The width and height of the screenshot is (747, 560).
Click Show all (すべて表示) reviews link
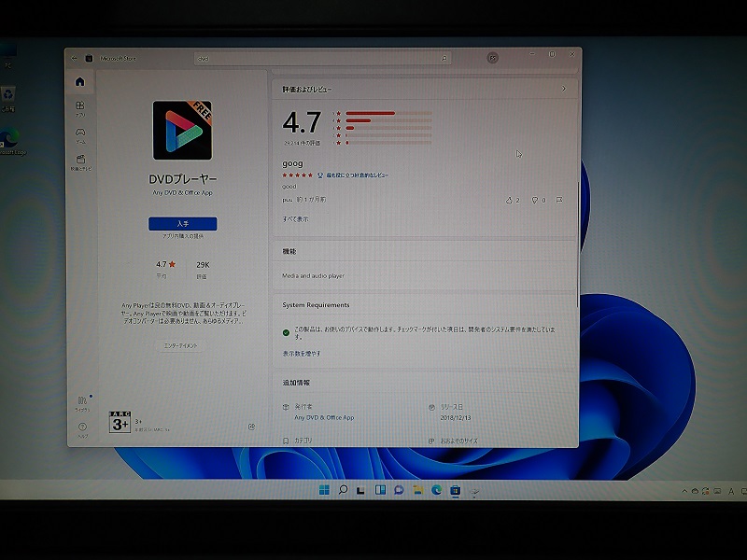295,219
